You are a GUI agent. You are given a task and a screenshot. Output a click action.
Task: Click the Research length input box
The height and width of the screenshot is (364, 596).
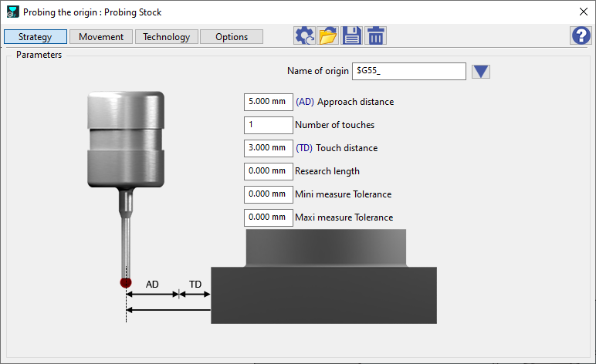268,171
